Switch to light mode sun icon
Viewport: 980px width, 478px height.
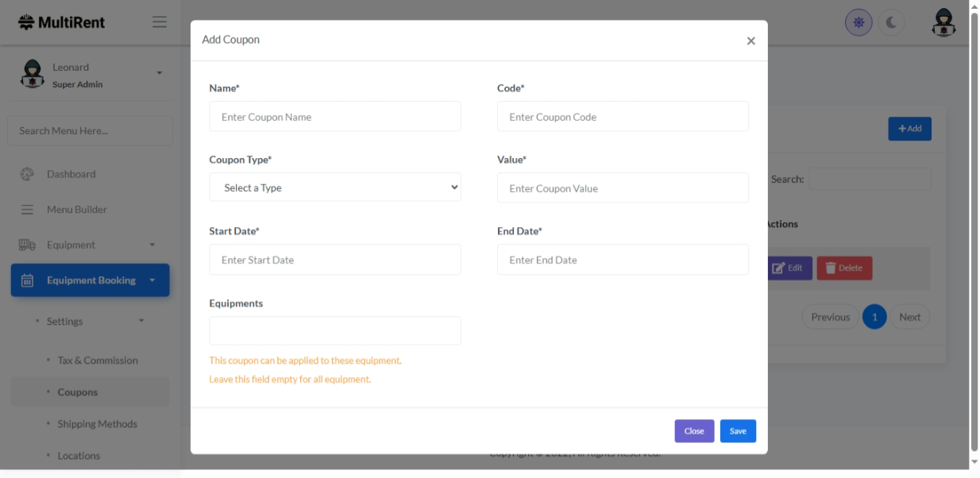pos(858,23)
